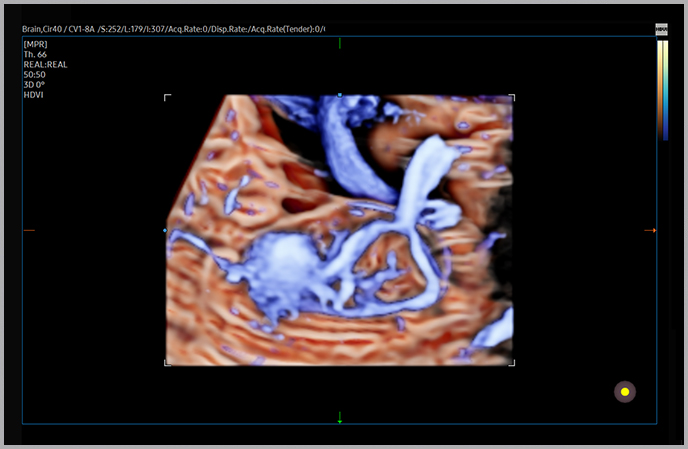
Task: Click the 50:50 mix ratio text
Action: tap(35, 75)
